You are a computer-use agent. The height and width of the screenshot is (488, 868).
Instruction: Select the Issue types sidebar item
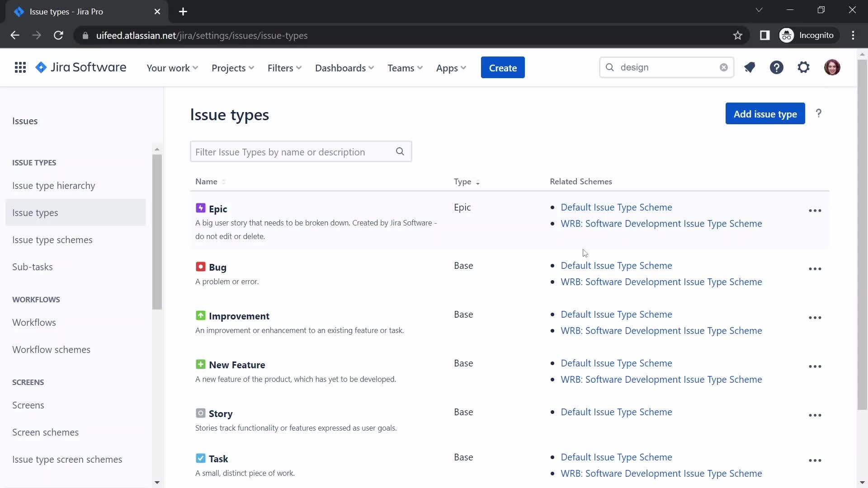(34, 212)
